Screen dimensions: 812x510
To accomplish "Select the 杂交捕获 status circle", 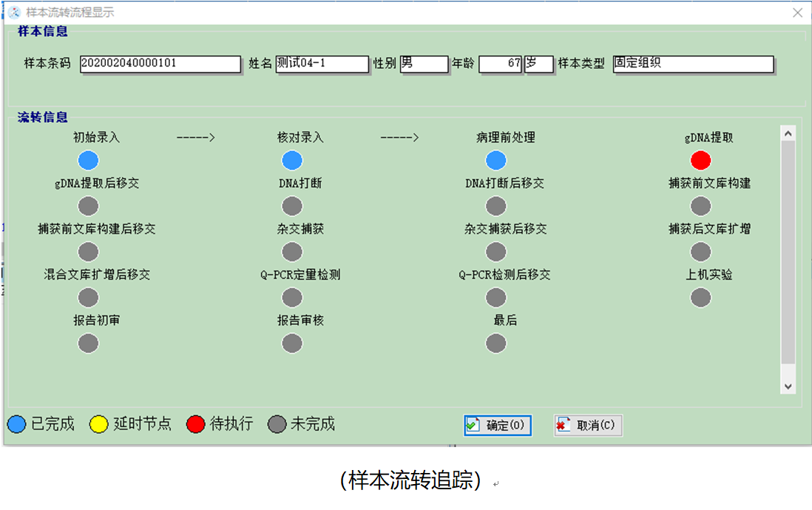I will pyautogui.click(x=291, y=252).
